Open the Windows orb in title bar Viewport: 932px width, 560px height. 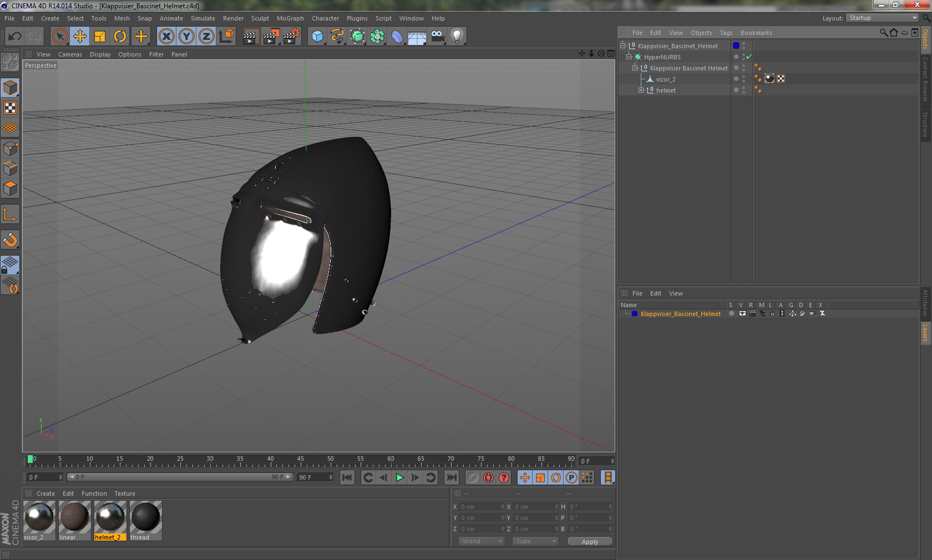tap(5, 6)
